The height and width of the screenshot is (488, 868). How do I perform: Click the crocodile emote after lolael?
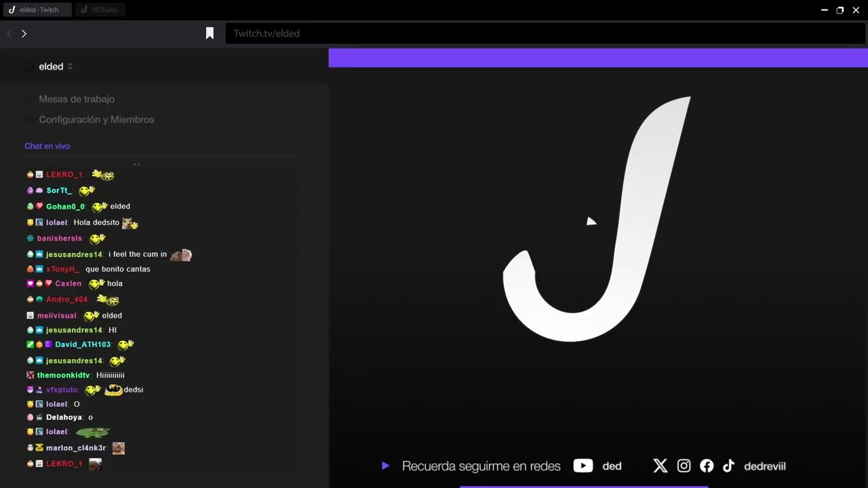coord(92,432)
